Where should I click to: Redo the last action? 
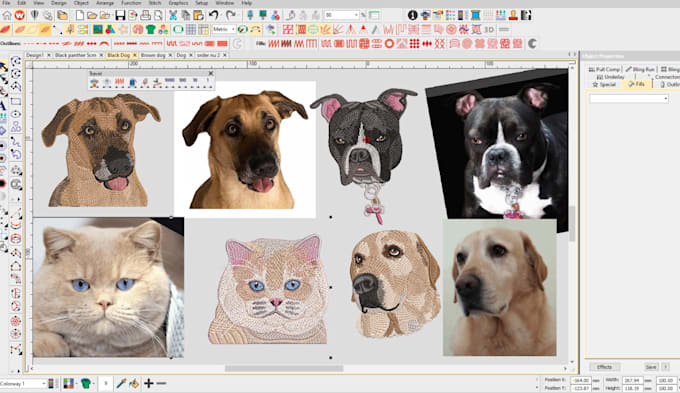pyautogui.click(x=231, y=16)
